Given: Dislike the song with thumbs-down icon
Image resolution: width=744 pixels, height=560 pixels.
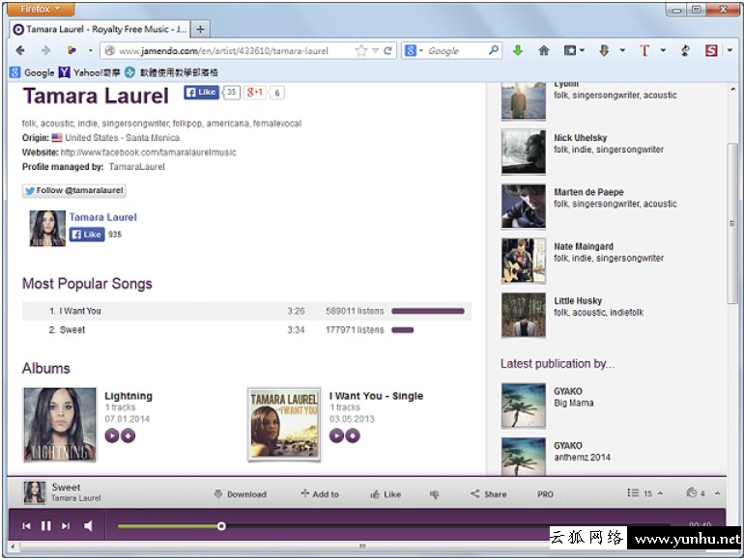Looking at the screenshot, I should (434, 494).
